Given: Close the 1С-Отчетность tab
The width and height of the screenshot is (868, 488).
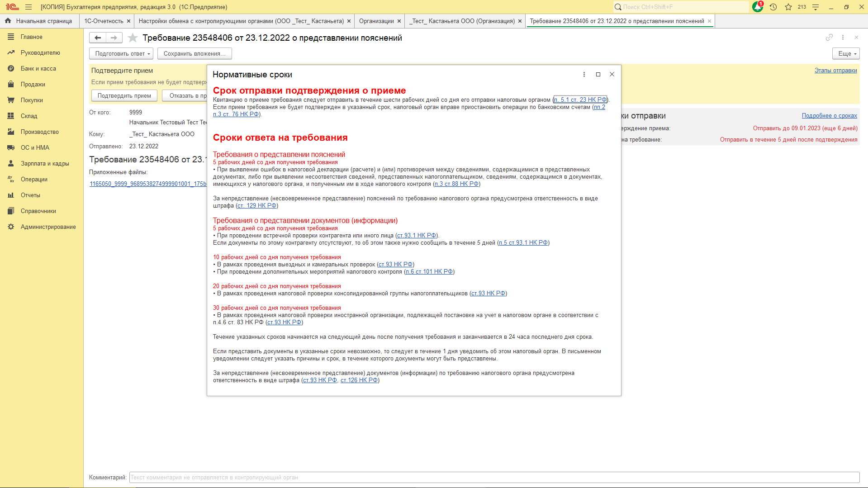Looking at the screenshot, I should pos(128,21).
